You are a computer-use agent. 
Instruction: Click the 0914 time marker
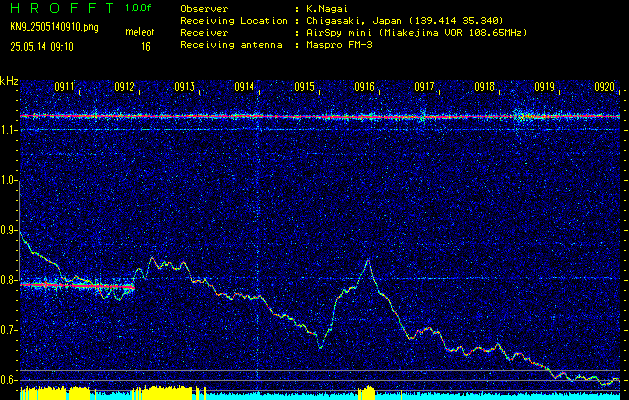pos(244,87)
